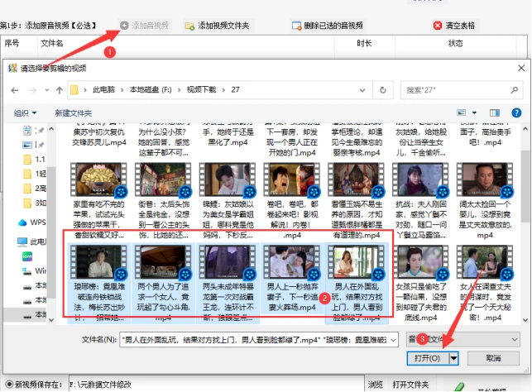Viewport: 532px width, 392px height.
Task: Click file name ending 黑化了.mp4
Action: point(228,142)
